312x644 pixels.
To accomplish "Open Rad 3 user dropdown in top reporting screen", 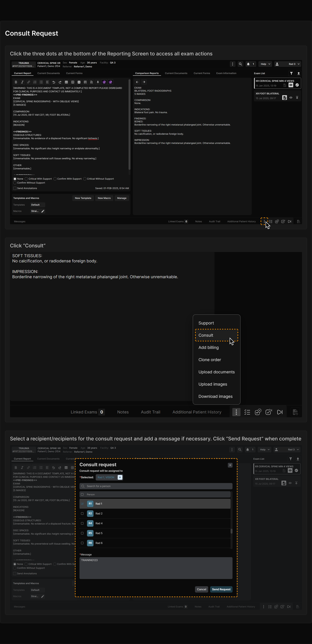I will coord(288,64).
